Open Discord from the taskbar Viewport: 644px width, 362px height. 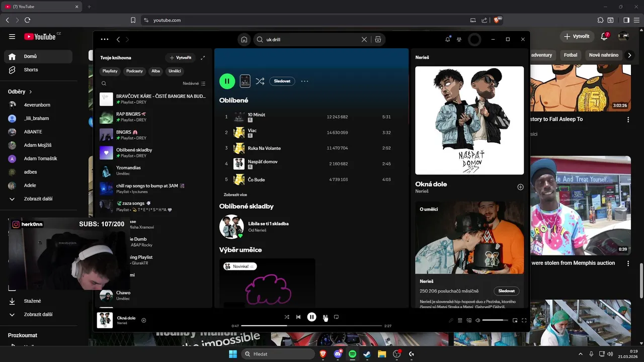point(338,354)
